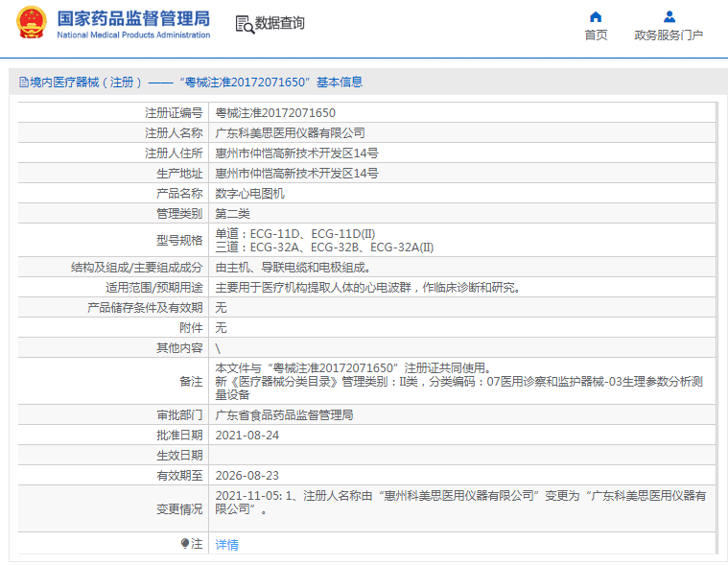Click product name 数字心电图机
Screen dimensions: 728x566
(x=249, y=194)
